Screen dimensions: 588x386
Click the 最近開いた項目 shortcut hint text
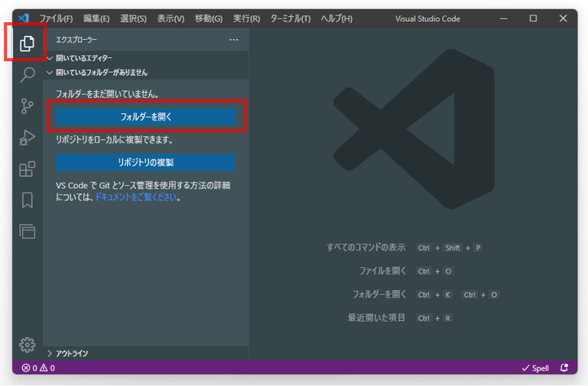point(376,318)
